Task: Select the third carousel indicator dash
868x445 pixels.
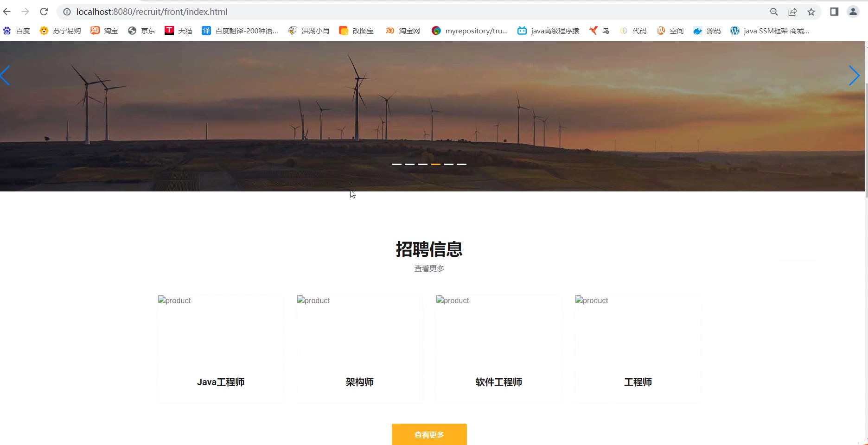Action: click(423, 164)
